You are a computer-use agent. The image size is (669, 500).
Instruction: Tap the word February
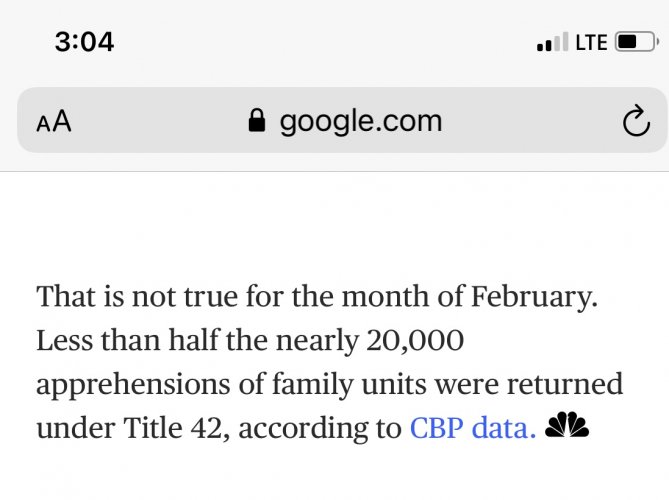[x=534, y=297]
